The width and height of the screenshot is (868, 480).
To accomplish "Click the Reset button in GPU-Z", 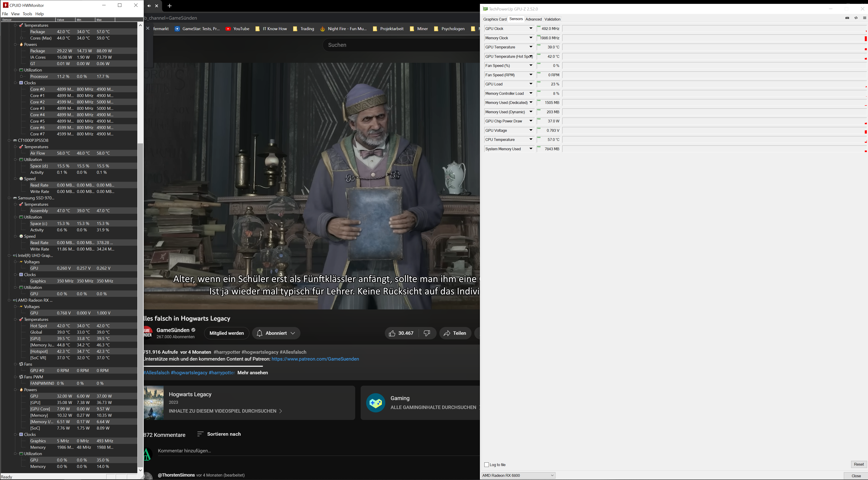I will point(859,464).
